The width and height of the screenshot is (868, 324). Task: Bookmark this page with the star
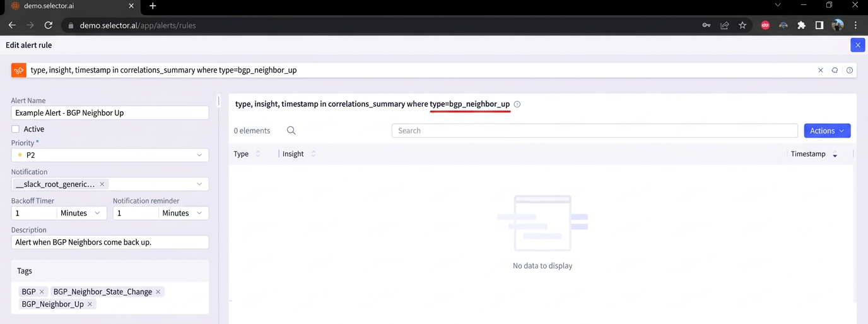[x=742, y=25]
